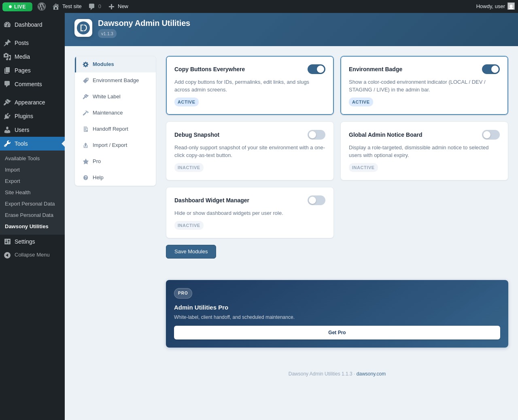Viewport: 518px width, 420px height.
Task: Open the Modules tab label
Action: pyautogui.click(x=103, y=64)
